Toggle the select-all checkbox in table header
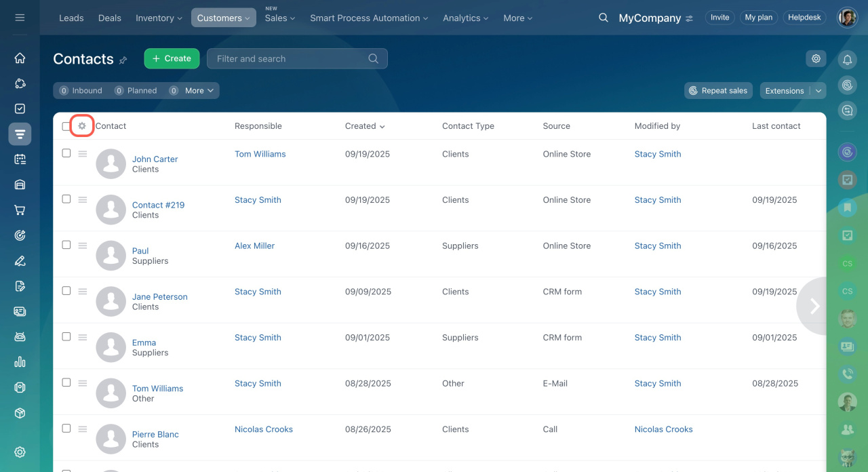Viewport: 868px width, 472px height. tap(66, 126)
